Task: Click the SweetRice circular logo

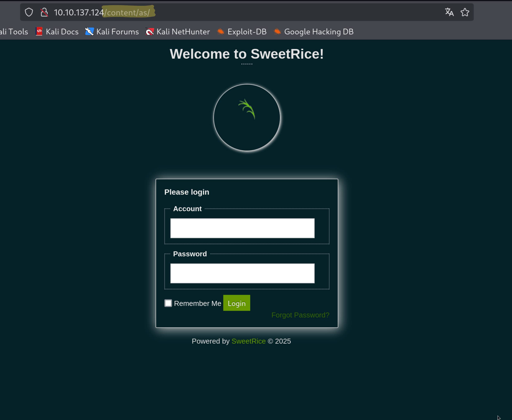Action: click(x=247, y=117)
